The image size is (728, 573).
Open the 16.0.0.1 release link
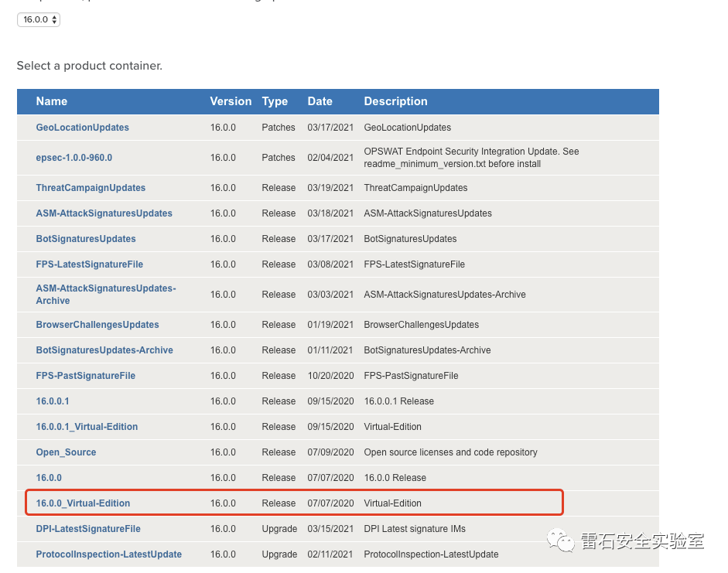(53, 401)
